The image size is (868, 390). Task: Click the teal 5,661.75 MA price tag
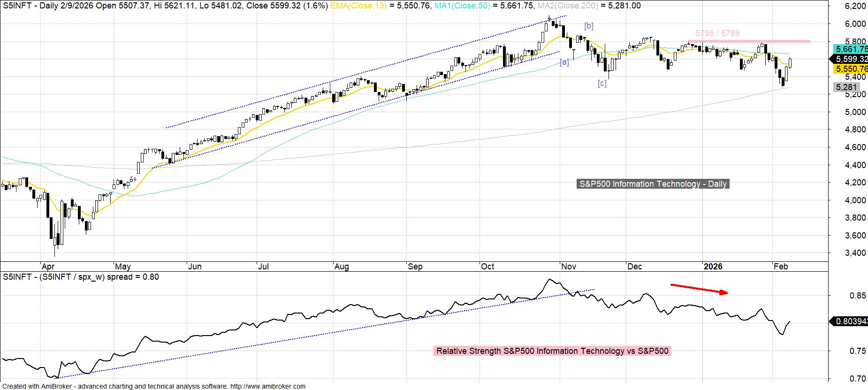851,49
